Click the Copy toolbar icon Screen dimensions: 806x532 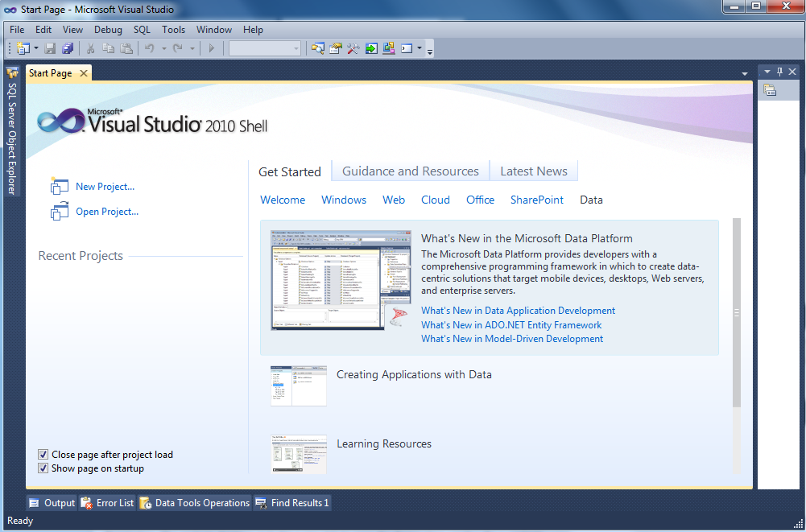[x=108, y=48]
